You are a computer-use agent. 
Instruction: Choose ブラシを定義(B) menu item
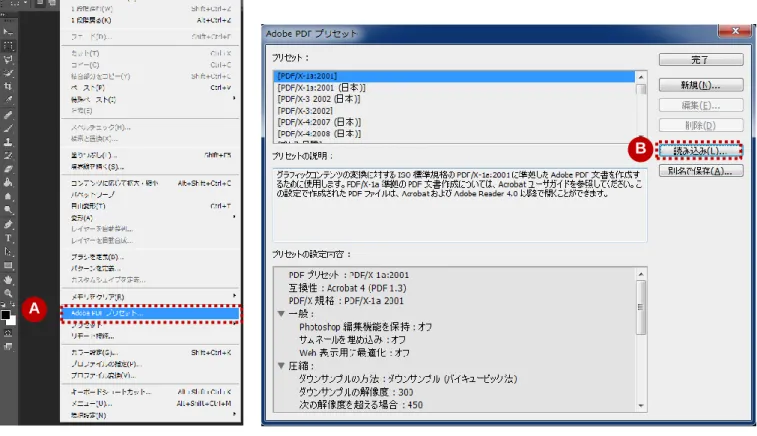point(150,257)
